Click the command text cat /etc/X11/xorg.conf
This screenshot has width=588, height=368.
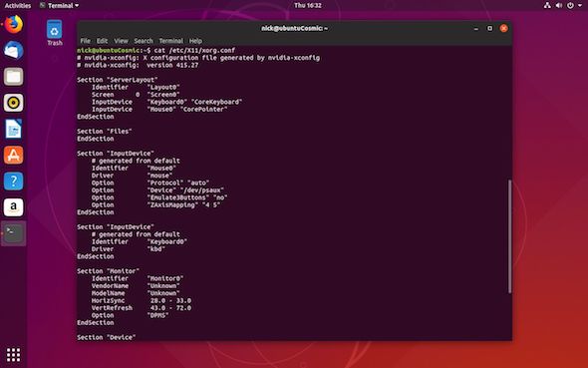pos(194,50)
